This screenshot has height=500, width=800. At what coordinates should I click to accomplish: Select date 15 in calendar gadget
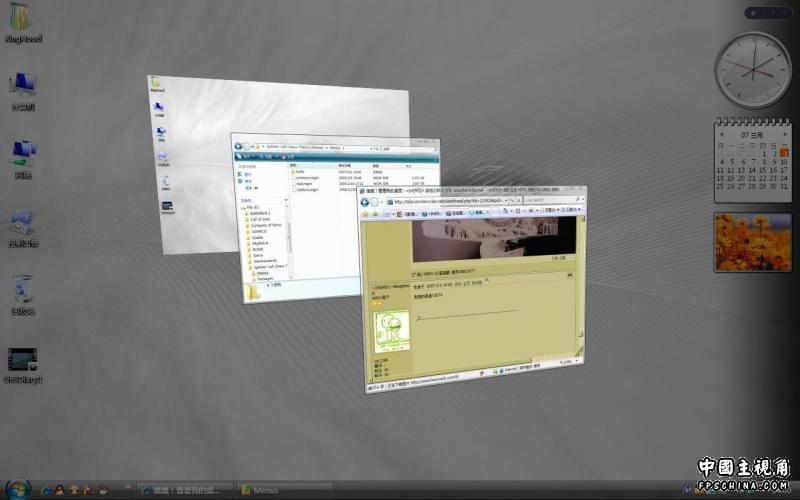tap(763, 170)
